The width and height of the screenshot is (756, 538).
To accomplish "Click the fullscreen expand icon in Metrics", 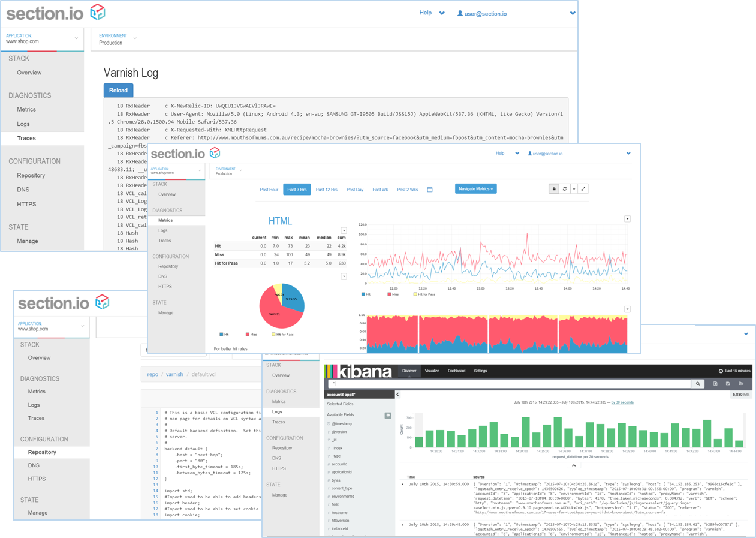I will coord(583,189).
